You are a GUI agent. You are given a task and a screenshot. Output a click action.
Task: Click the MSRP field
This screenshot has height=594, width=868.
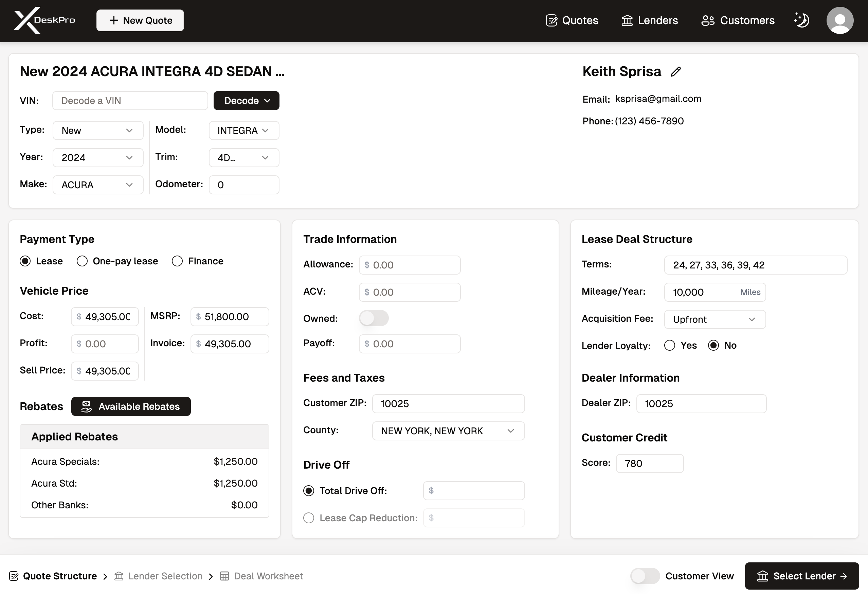(230, 317)
